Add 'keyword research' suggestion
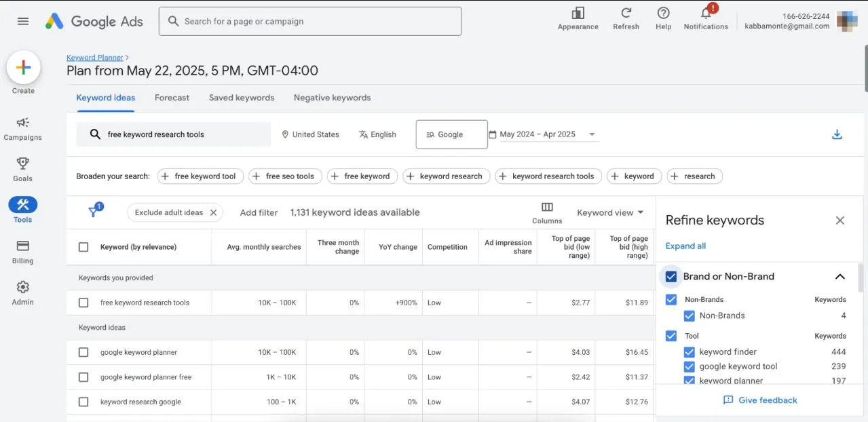Screen dimensions: 868x422 click(447, 176)
